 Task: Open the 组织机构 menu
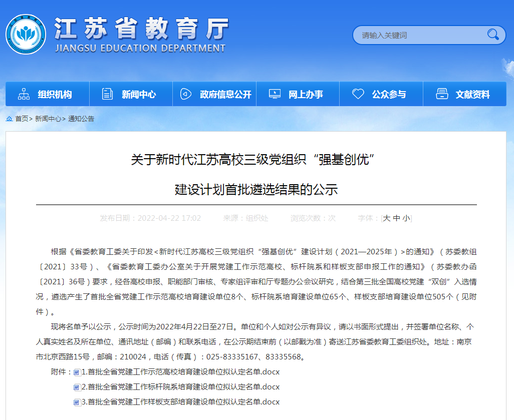click(x=55, y=95)
